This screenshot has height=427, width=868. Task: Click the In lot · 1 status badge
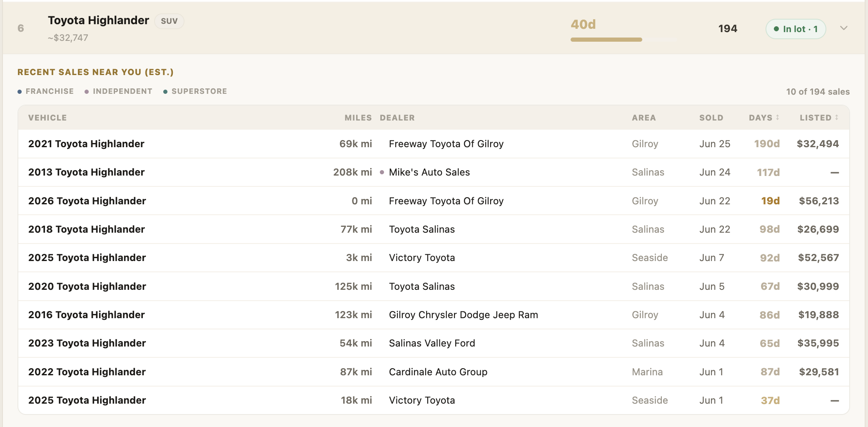tap(796, 29)
